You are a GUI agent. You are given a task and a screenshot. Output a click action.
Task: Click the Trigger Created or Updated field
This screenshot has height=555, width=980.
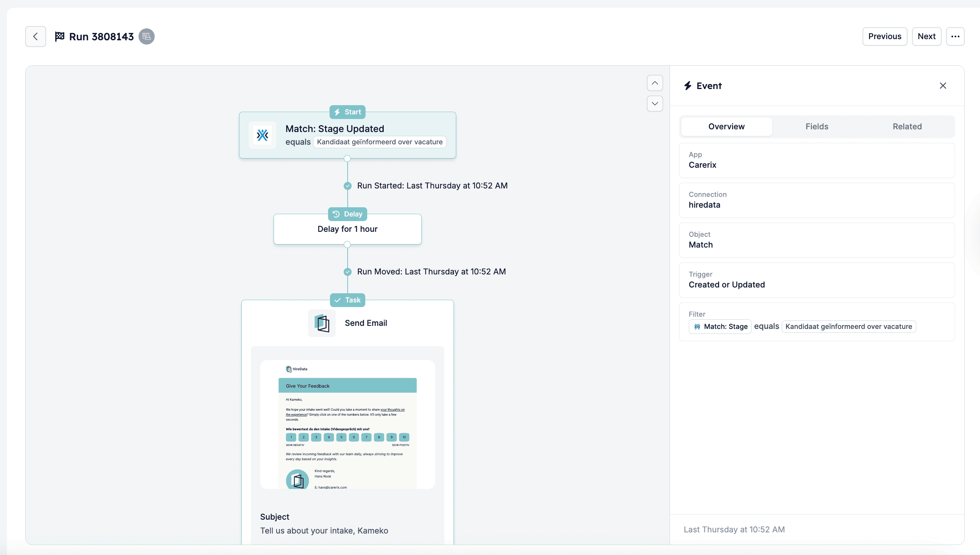click(817, 280)
